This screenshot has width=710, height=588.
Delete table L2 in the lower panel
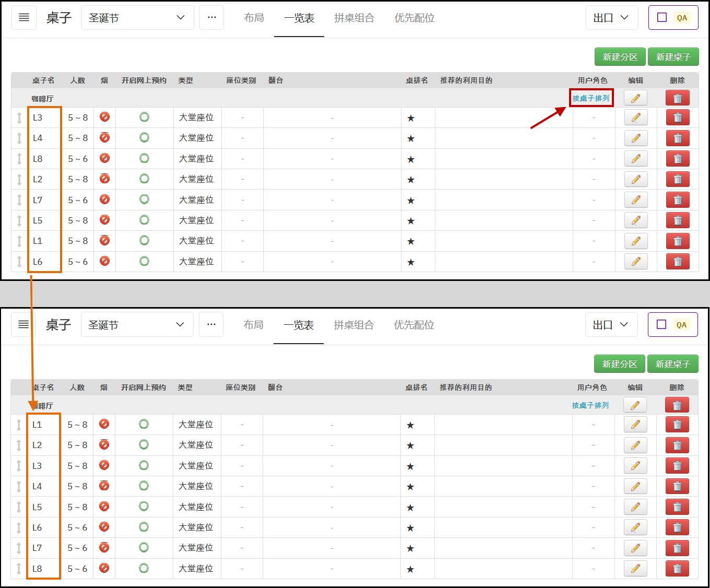coord(677,445)
